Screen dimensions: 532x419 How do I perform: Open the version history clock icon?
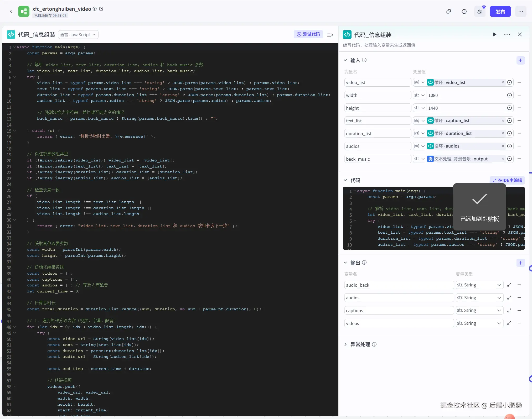click(x=464, y=12)
